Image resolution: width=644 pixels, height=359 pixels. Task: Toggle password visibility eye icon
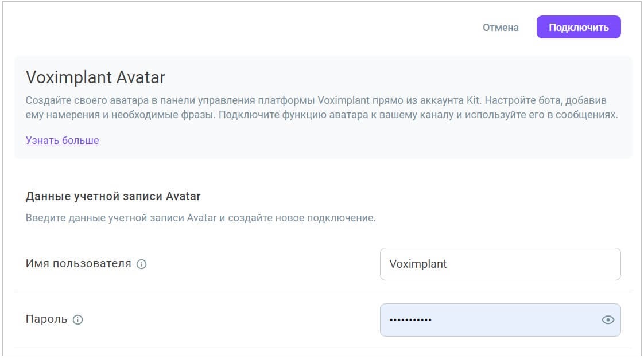[608, 320]
